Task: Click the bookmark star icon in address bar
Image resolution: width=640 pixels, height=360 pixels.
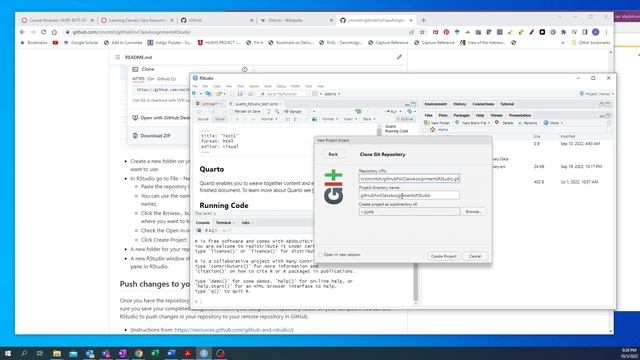Action: (x=422, y=32)
